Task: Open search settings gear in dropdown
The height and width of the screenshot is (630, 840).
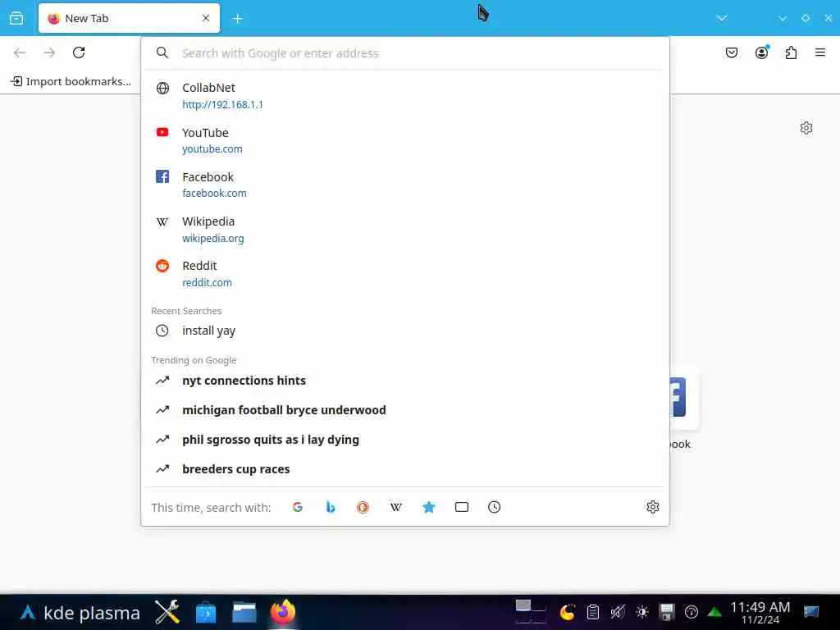Action: [652, 507]
